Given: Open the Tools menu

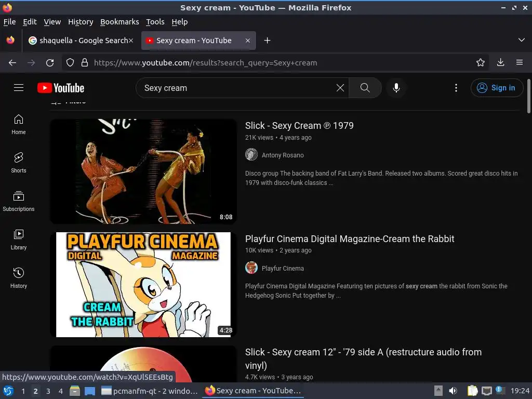Looking at the screenshot, I should click(155, 22).
